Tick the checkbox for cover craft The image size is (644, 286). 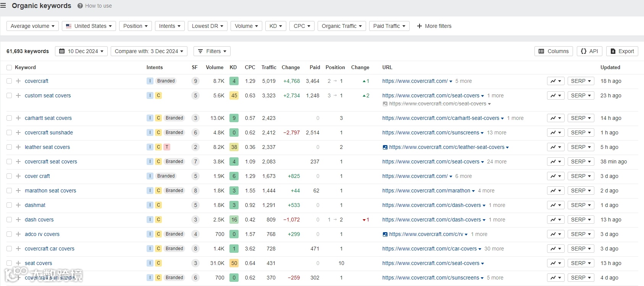tap(9, 176)
